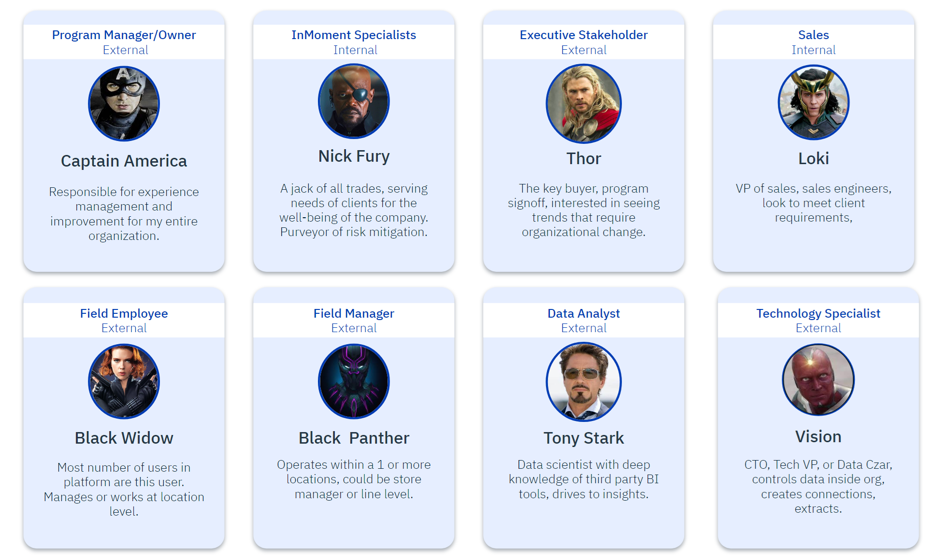Open the Sales card title
948x560 pixels.
[x=814, y=35]
